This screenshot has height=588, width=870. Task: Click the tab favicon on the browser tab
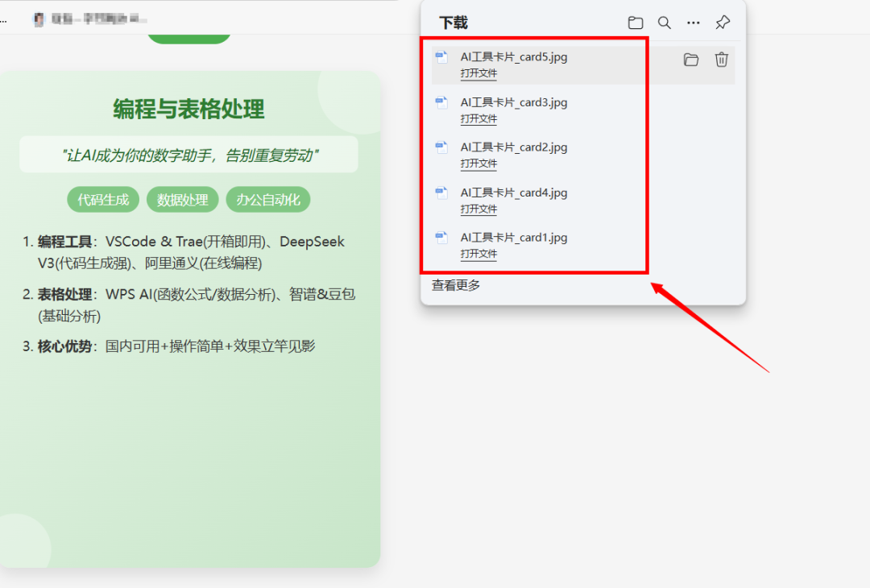39,19
